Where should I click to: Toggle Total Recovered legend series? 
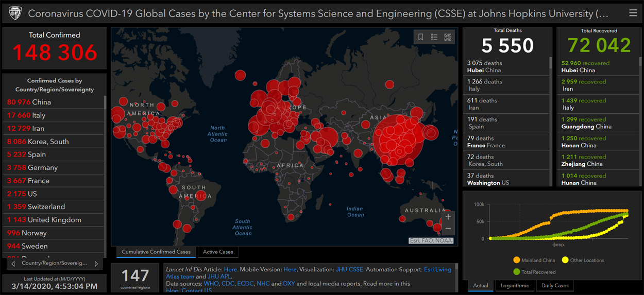534,272
